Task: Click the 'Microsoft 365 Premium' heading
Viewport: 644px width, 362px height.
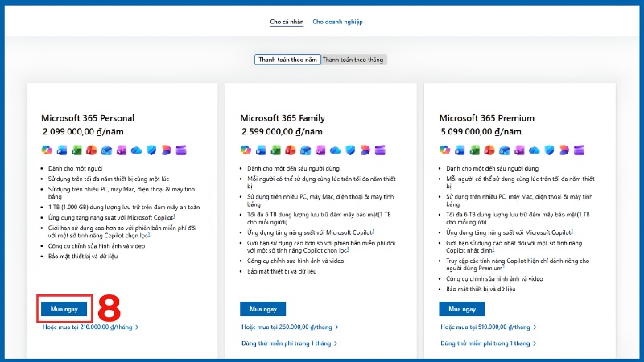Action: coord(487,118)
